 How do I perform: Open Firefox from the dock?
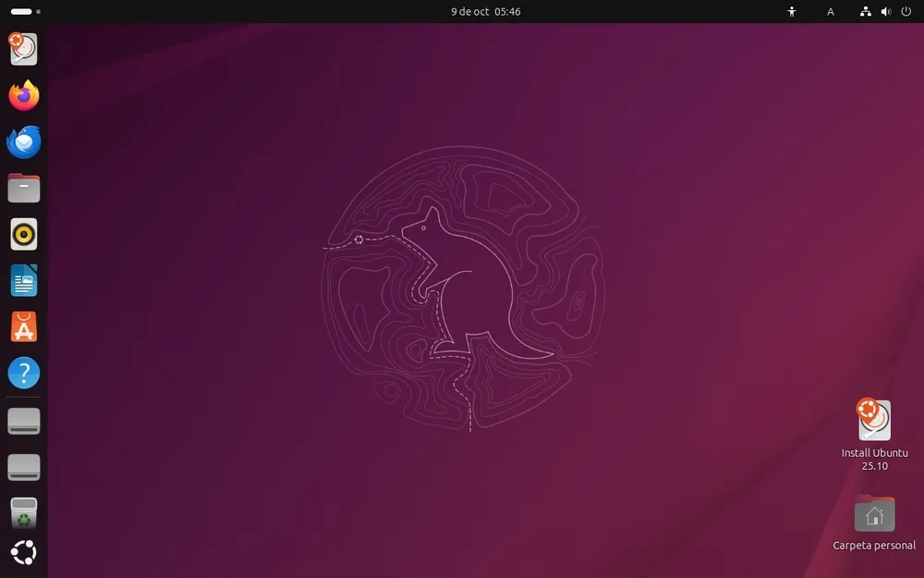pos(23,95)
